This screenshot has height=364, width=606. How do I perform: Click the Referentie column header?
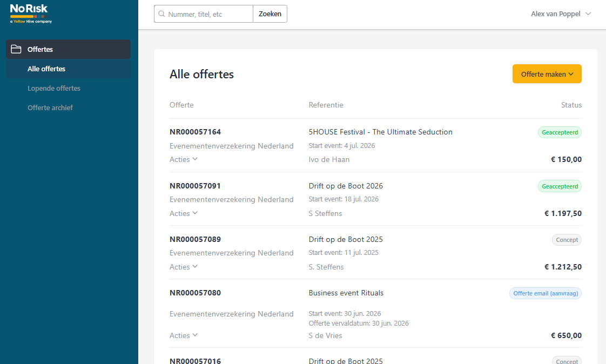(x=326, y=105)
